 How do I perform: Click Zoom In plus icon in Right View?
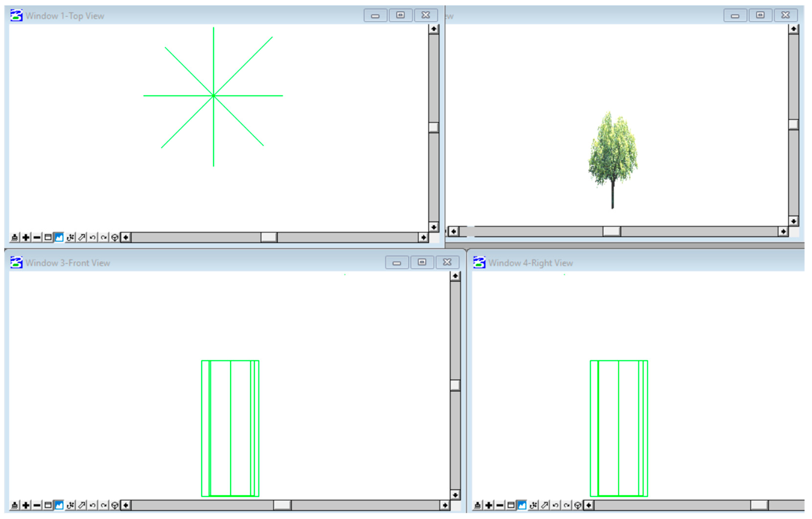click(489, 506)
